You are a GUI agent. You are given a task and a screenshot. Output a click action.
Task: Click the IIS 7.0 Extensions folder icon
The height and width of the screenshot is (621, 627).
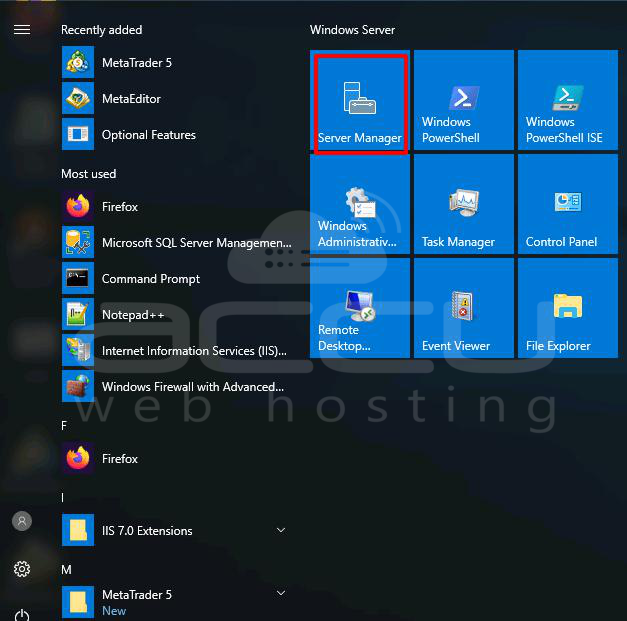pyautogui.click(x=78, y=530)
